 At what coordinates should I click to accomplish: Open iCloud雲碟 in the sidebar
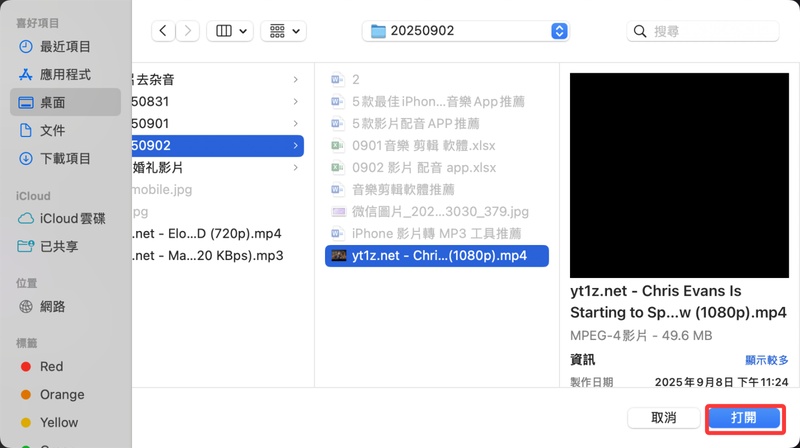(x=72, y=218)
